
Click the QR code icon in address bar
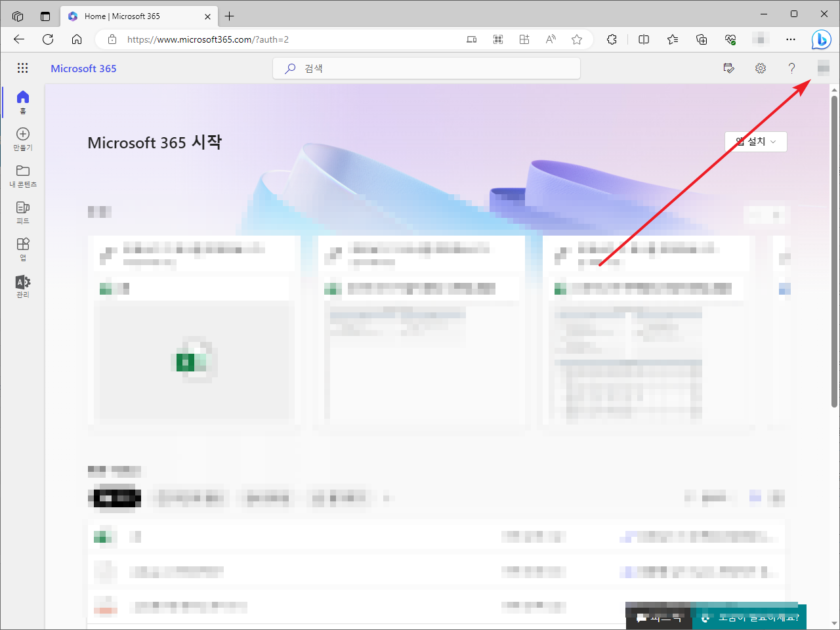(498, 39)
